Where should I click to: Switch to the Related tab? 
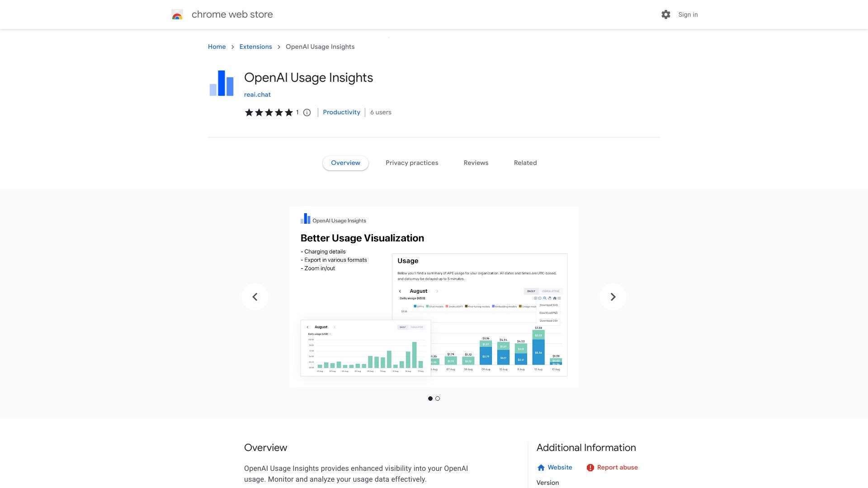point(525,163)
